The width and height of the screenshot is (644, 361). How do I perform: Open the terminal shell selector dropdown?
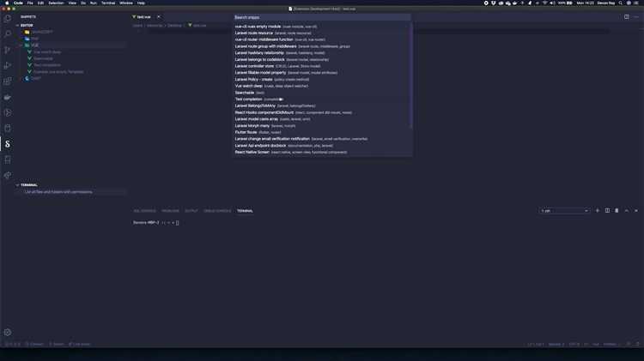point(564,210)
